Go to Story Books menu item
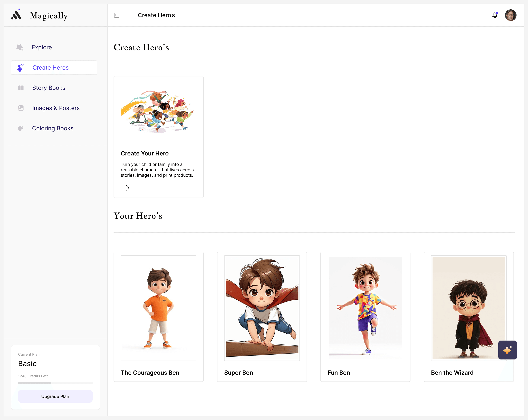Screen dimensions: 528x420 point(49,88)
